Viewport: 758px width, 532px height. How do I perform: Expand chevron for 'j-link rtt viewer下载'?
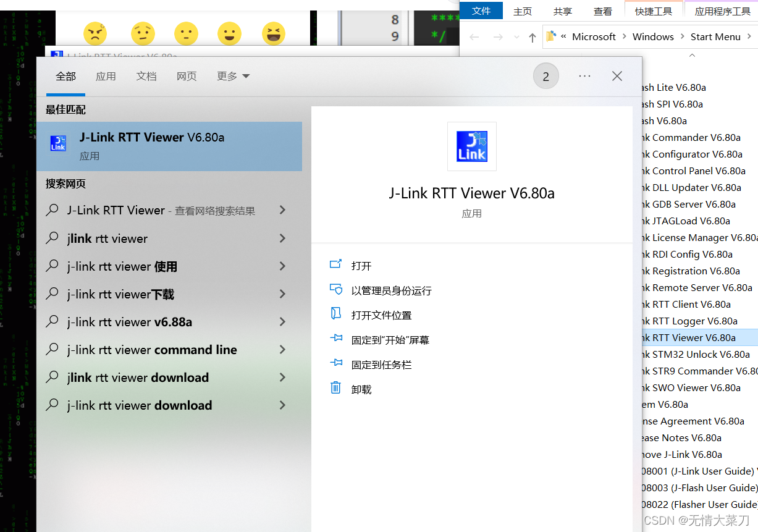point(283,293)
